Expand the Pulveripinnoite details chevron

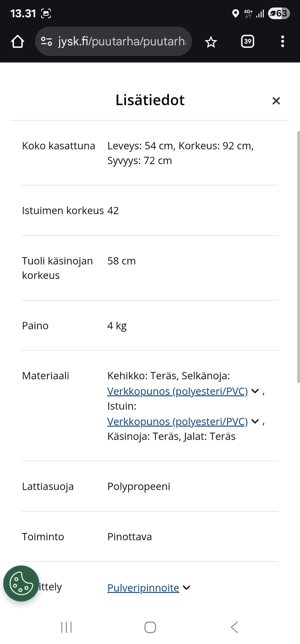coord(187,588)
